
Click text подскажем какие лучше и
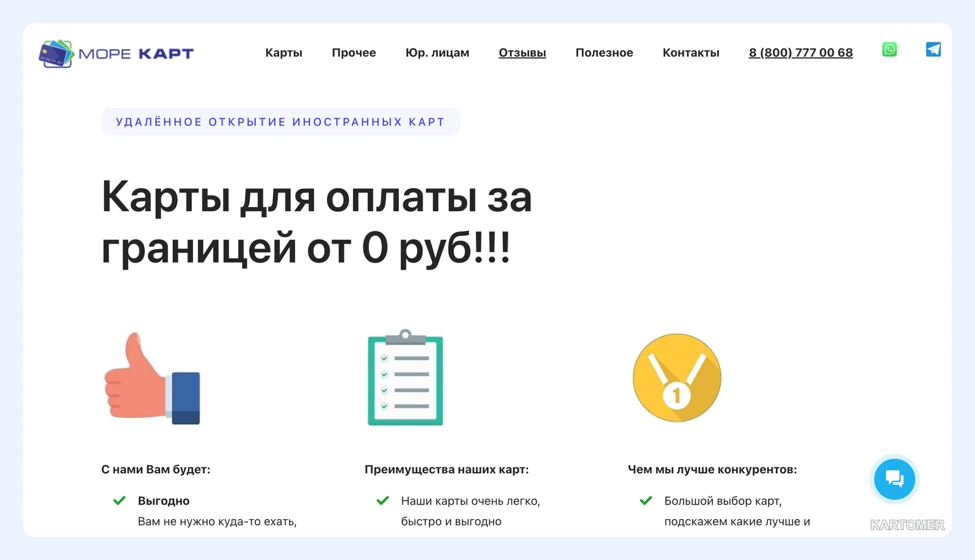coord(737,522)
